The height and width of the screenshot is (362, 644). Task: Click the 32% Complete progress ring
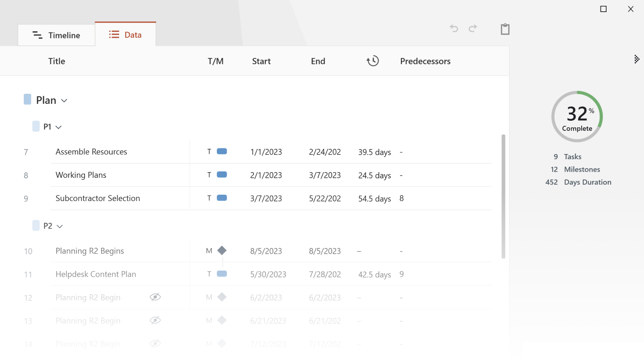577,116
